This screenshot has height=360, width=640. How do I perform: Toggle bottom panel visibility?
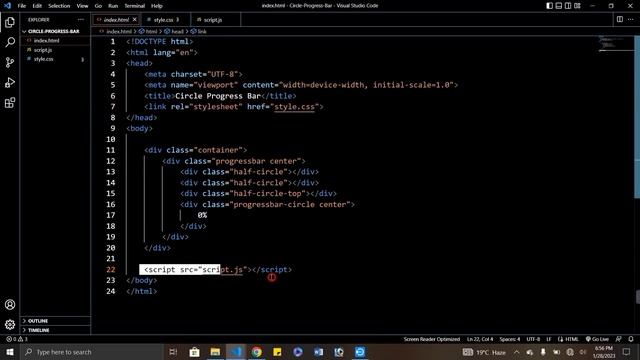click(559, 6)
